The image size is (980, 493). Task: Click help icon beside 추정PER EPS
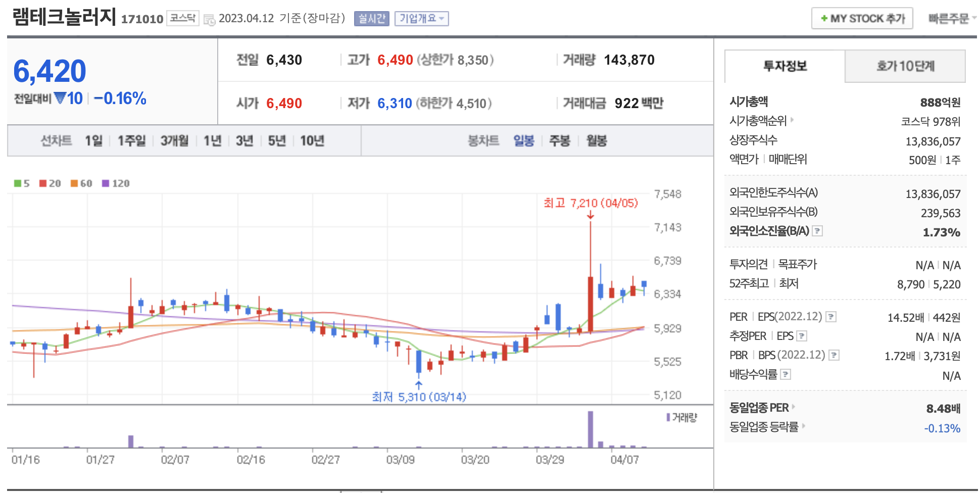click(802, 336)
